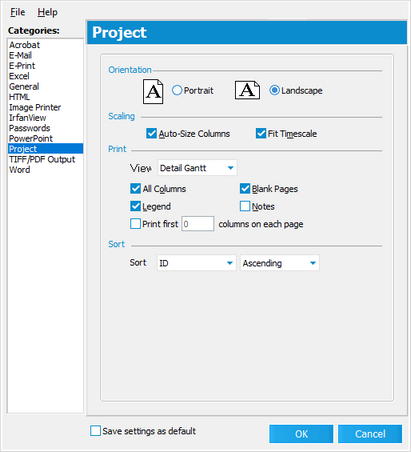
Task: Select the Acrobat category
Action: pos(45,45)
